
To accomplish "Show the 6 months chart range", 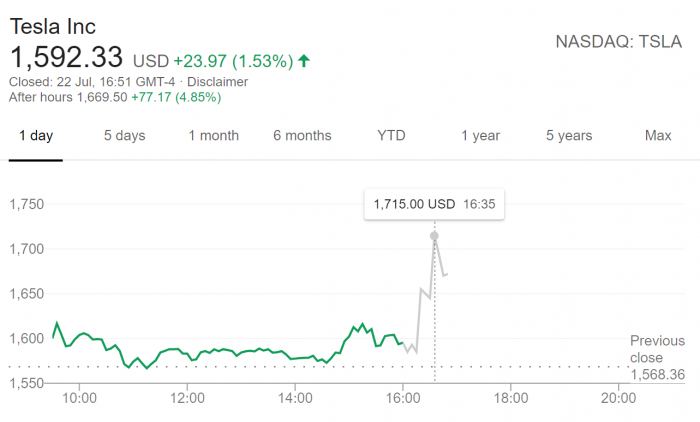I will 302,135.
